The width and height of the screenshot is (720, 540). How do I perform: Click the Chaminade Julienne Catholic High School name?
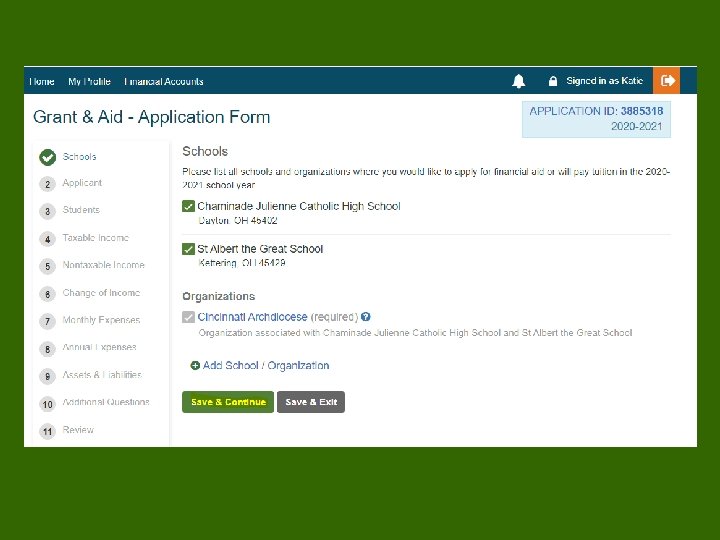299,206
